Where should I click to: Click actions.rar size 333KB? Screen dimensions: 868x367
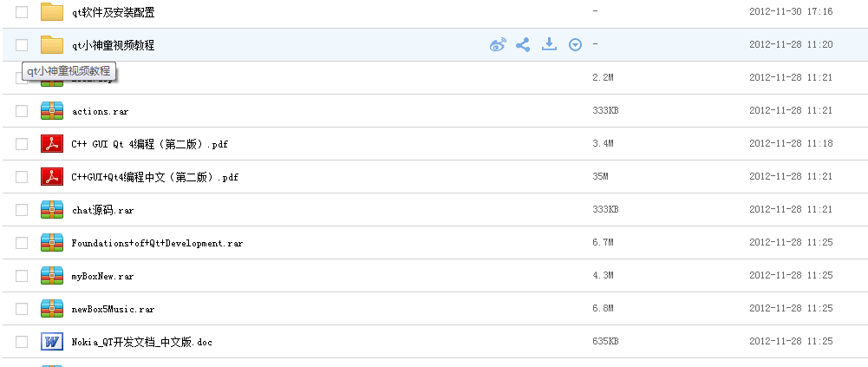coord(605,111)
